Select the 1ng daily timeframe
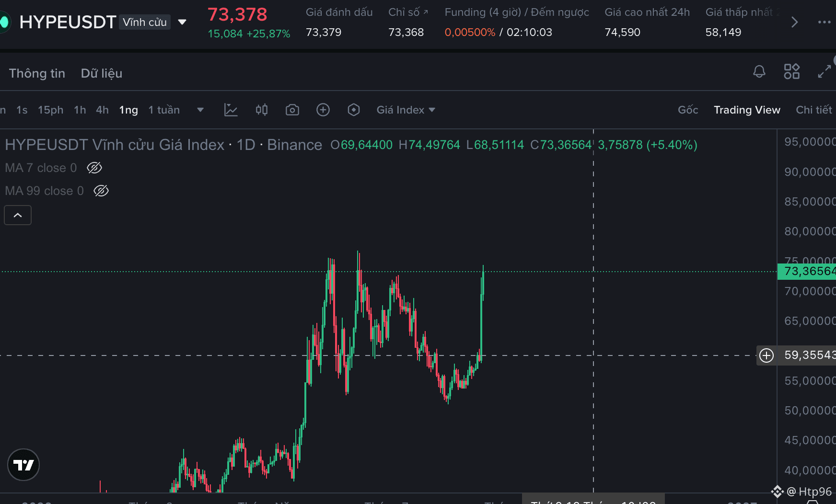Image resolution: width=836 pixels, height=504 pixels. 128,110
